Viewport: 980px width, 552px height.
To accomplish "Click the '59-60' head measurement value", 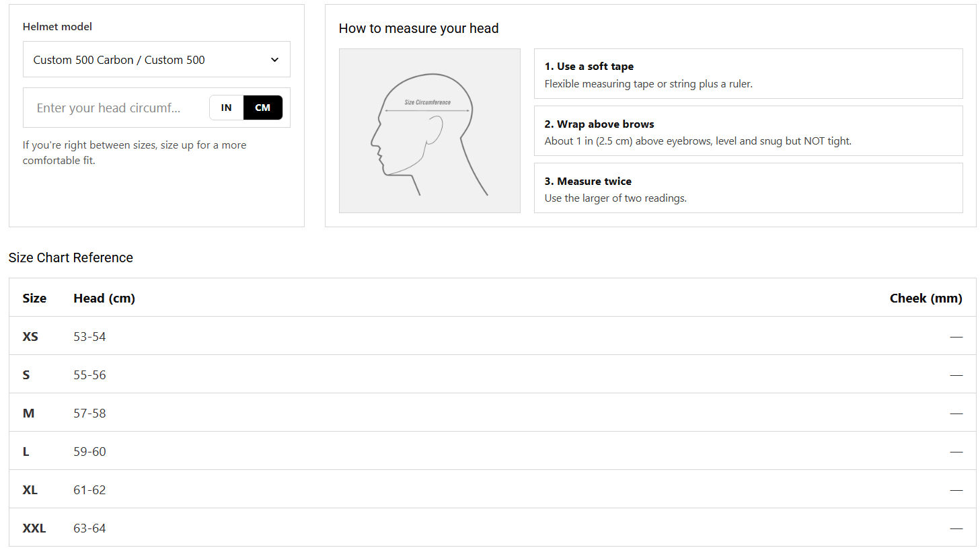I will [x=89, y=451].
